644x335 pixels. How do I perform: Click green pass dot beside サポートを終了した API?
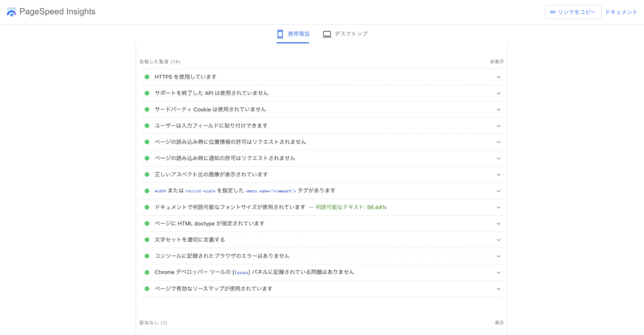coord(147,93)
